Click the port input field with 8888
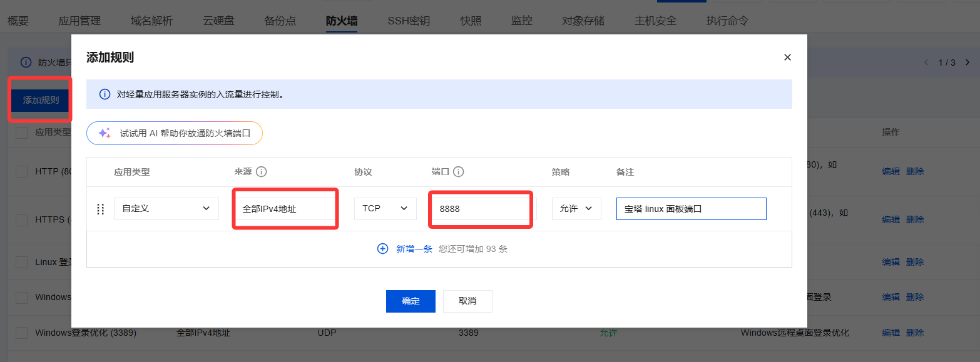The width and height of the screenshot is (980, 362). tap(481, 209)
